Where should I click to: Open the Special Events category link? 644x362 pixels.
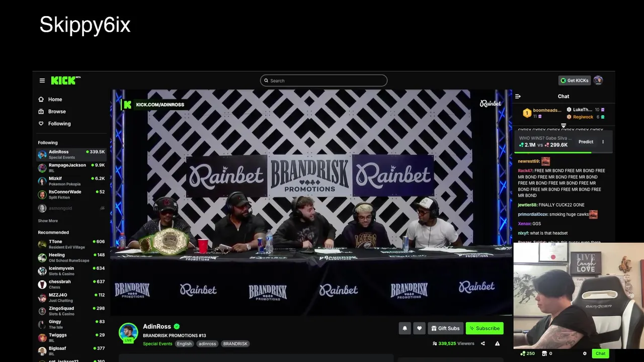click(157, 344)
